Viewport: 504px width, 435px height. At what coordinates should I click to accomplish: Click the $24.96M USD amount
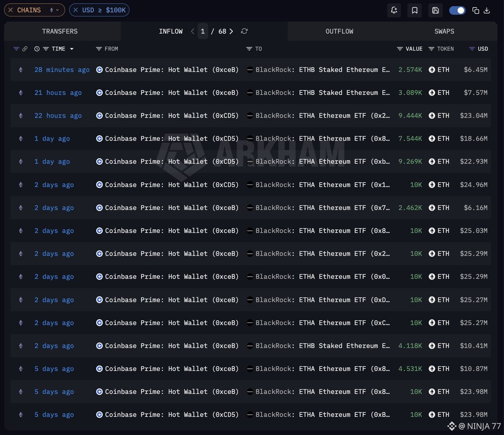[474, 185]
